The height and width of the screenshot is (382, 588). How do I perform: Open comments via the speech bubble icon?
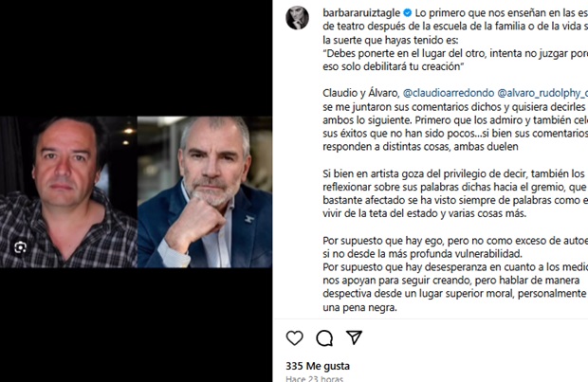click(x=324, y=337)
